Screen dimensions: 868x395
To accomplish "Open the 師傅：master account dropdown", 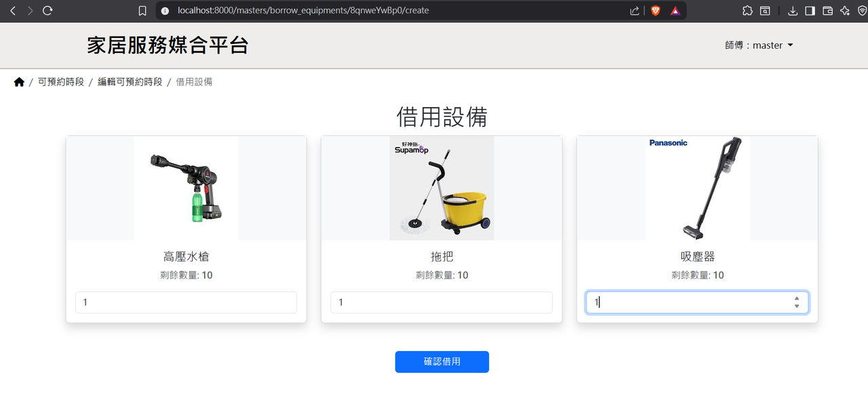I will (759, 45).
